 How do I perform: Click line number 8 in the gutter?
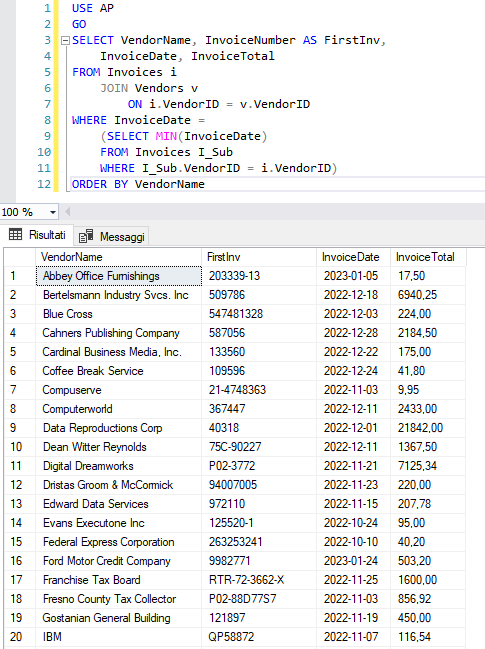[x=48, y=120]
